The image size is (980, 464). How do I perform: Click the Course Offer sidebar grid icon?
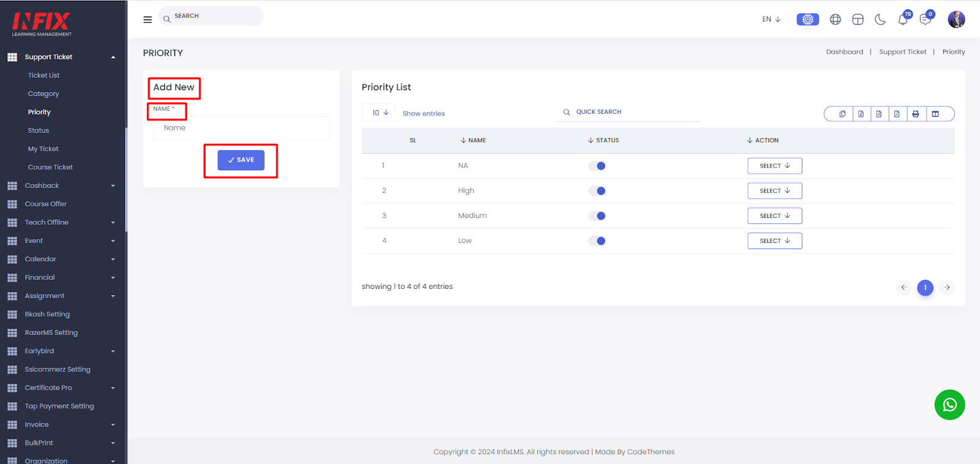pyautogui.click(x=12, y=204)
